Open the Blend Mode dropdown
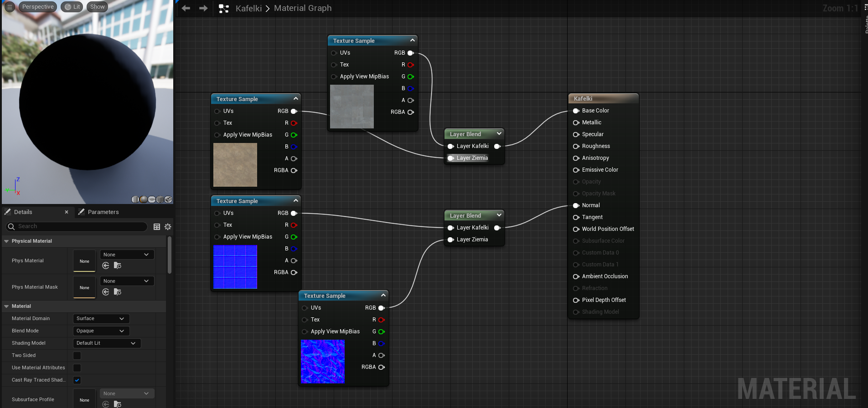868x408 pixels. (101, 331)
